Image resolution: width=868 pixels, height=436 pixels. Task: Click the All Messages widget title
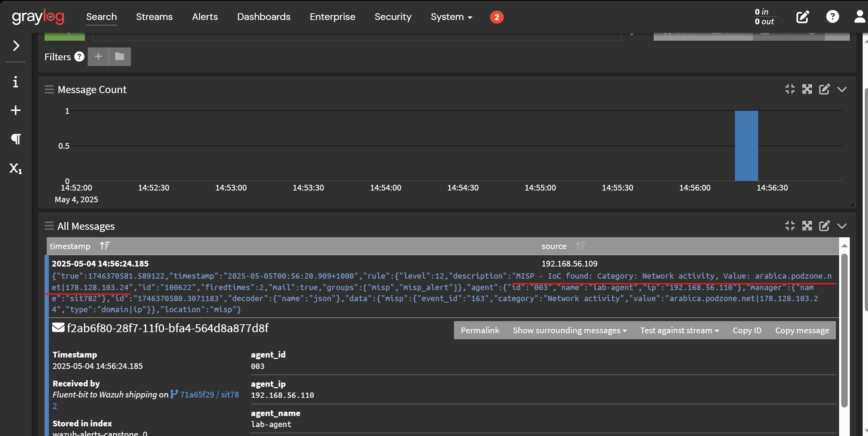coord(86,226)
